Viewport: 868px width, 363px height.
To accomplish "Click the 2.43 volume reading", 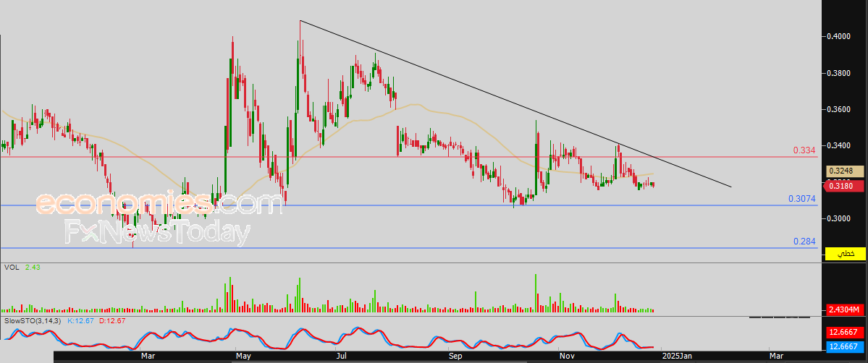I will tap(33, 268).
